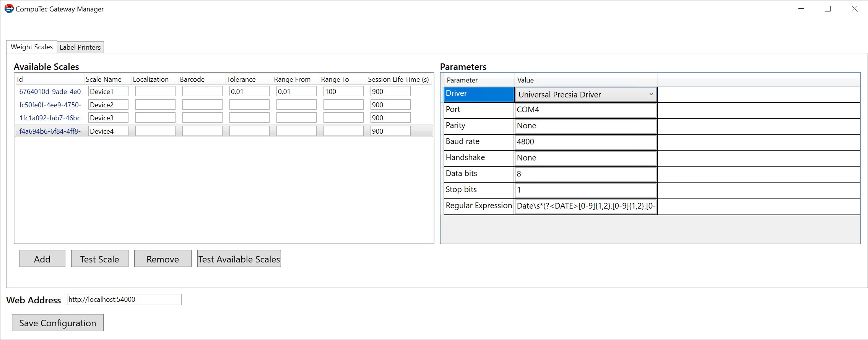This screenshot has height=340, width=868.
Task: Click Session Life Time for Device3
Action: pyautogui.click(x=390, y=118)
